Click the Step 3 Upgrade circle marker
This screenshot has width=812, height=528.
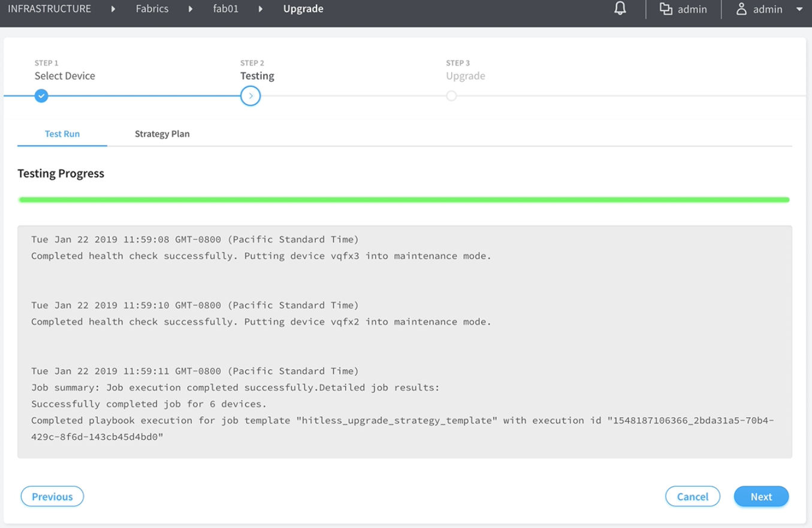coord(451,96)
